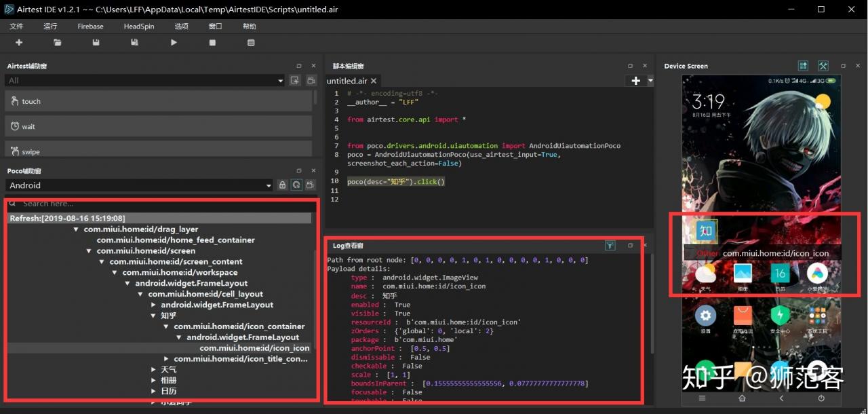
Task: Open the HeadSpin menu
Action: (139, 26)
